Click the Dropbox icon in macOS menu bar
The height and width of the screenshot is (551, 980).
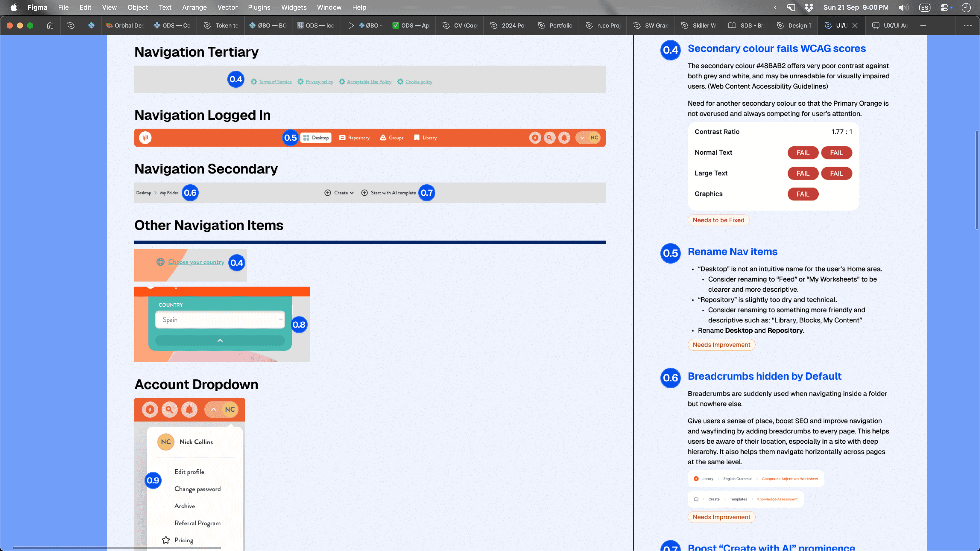pos(809,7)
